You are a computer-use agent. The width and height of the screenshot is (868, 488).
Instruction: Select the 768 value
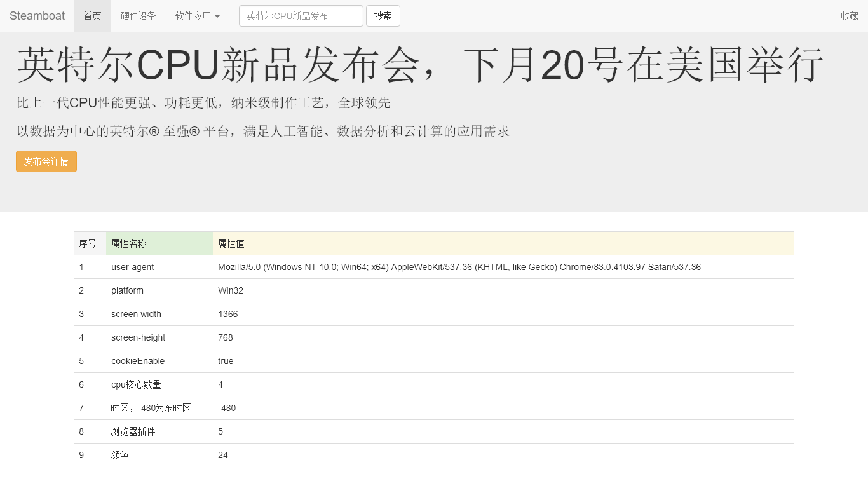[503, 337]
